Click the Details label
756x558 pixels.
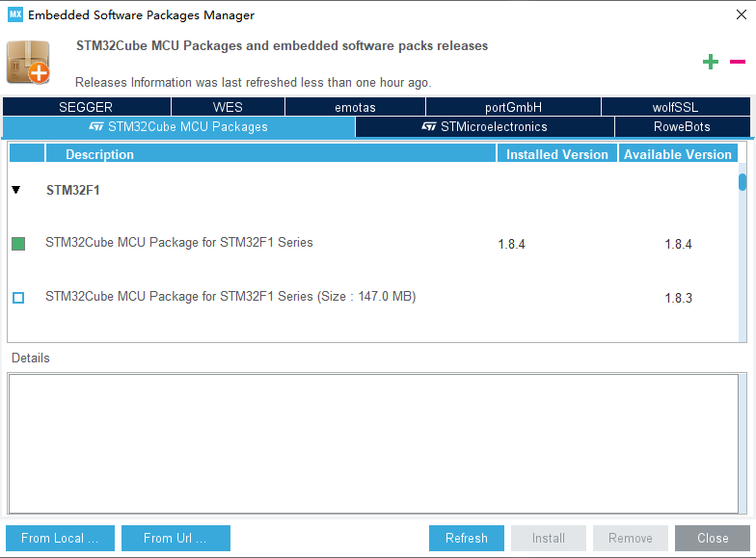point(31,359)
